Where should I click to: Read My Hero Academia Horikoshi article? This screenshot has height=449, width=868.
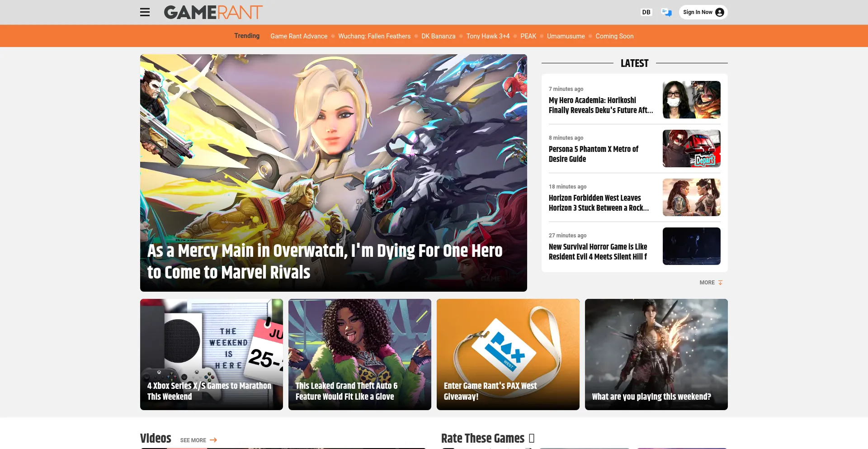coord(601,105)
